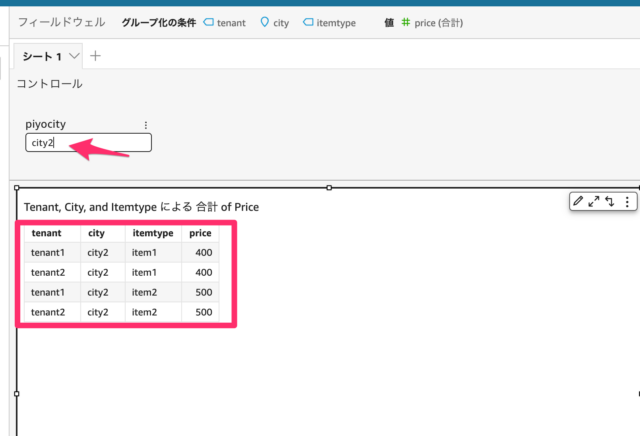Click the piyocity control label
The image size is (640, 436).
(45, 124)
